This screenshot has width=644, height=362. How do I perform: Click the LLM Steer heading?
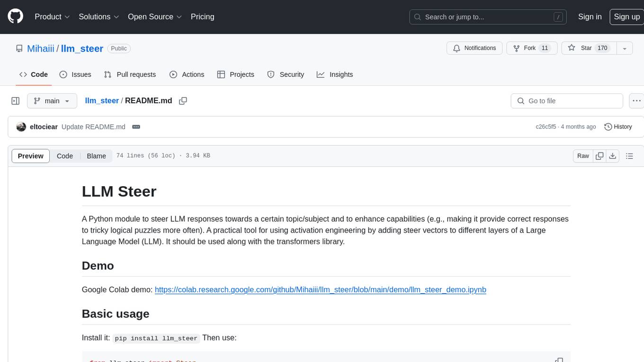119,191
